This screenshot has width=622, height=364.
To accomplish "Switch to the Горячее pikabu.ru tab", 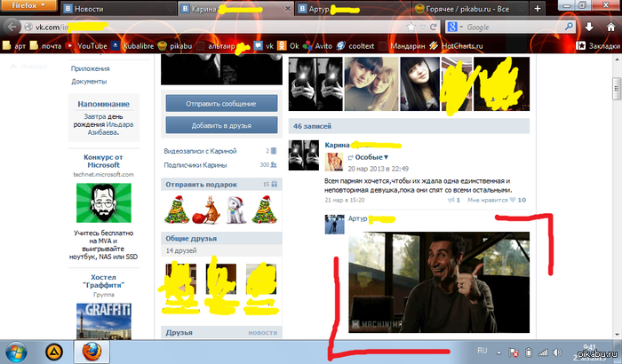I will coord(470,9).
